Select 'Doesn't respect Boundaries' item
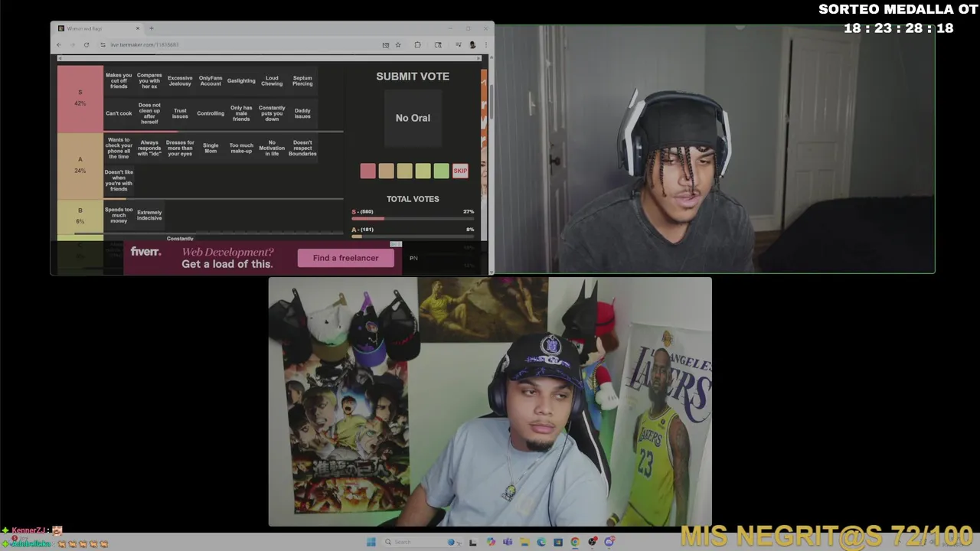980x551 pixels. 302,148
